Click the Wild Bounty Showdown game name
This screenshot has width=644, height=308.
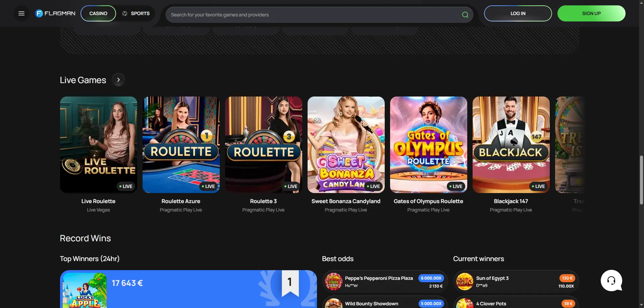[x=372, y=304]
